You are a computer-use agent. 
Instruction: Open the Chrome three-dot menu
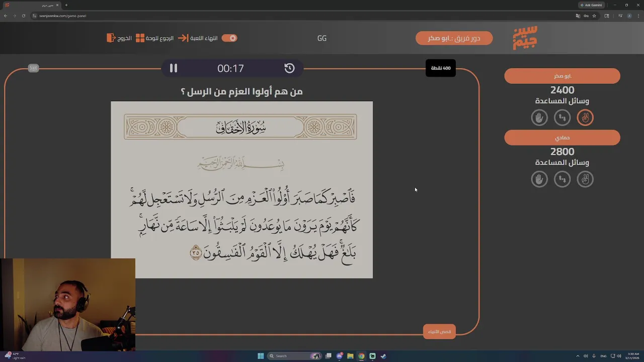coord(638,16)
